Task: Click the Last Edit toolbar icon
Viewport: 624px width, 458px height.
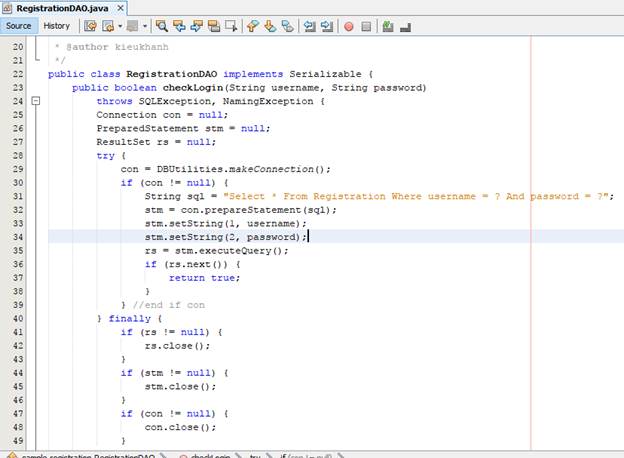Action: click(x=90, y=26)
